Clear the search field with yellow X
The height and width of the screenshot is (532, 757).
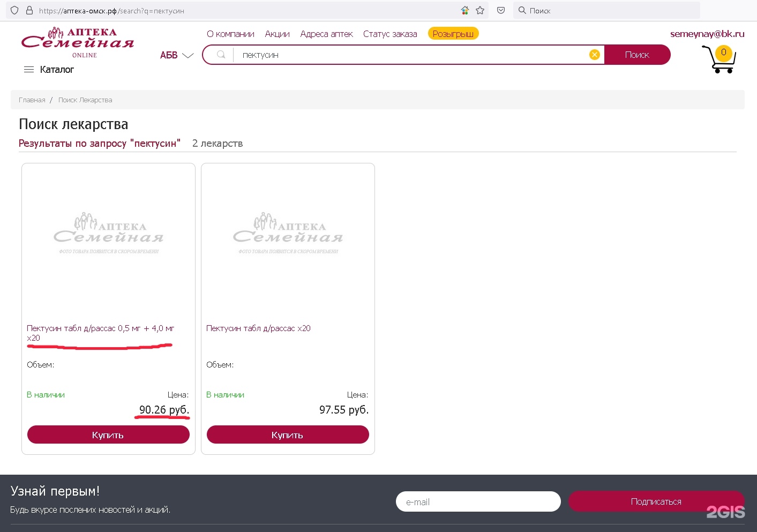[x=594, y=55]
